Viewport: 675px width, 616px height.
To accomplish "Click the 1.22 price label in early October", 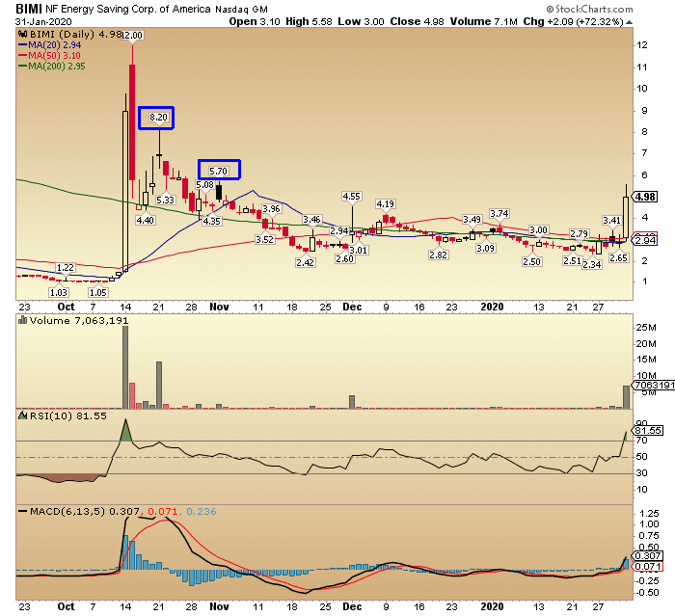I will coord(66,267).
